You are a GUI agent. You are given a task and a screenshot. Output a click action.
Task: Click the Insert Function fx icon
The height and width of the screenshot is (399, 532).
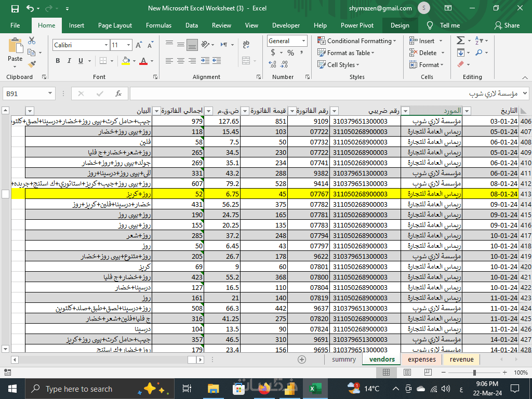pos(118,94)
